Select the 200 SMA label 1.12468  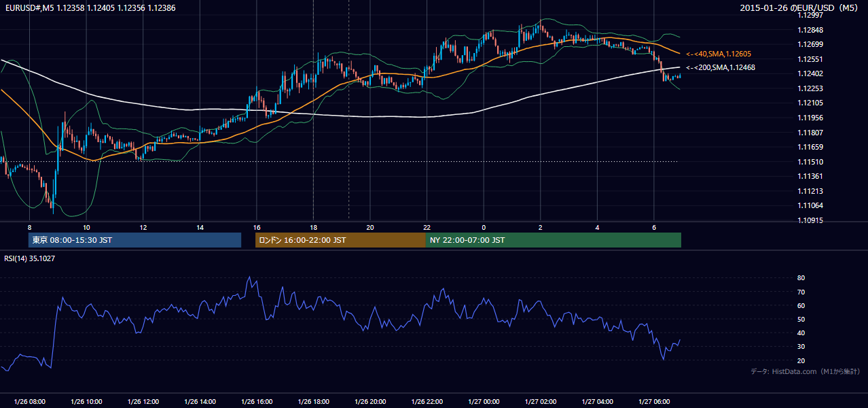721,67
